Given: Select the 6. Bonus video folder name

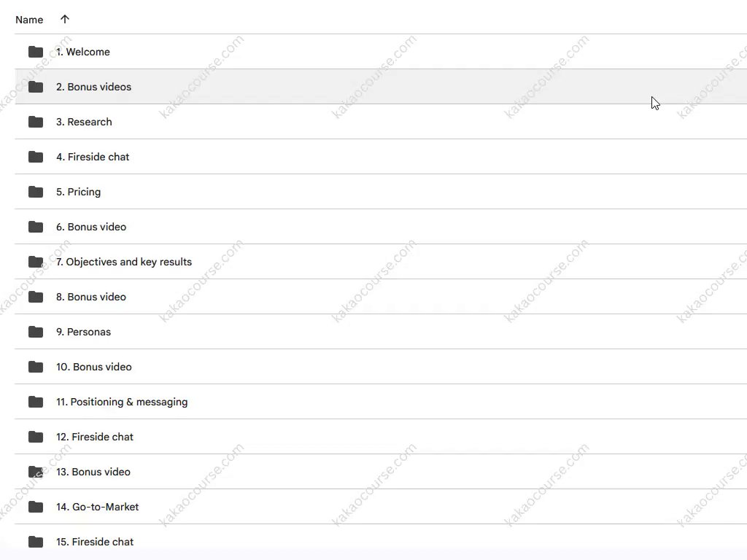Looking at the screenshot, I should point(91,227).
